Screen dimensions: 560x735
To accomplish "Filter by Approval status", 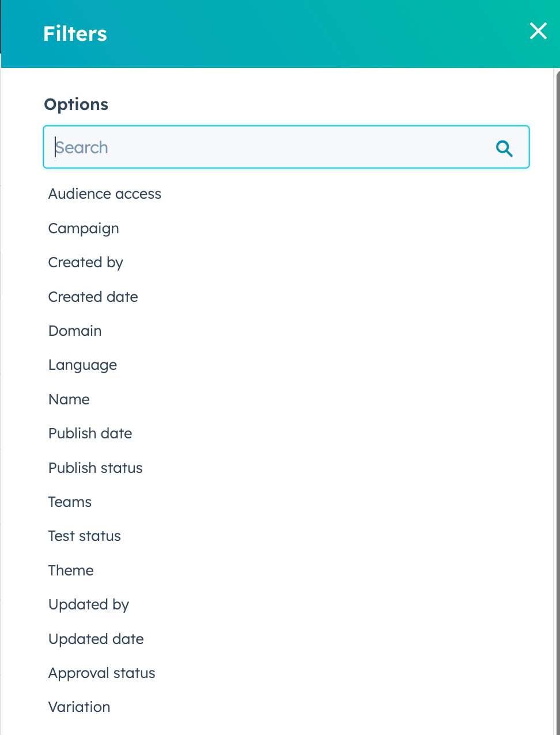I will click(102, 673).
